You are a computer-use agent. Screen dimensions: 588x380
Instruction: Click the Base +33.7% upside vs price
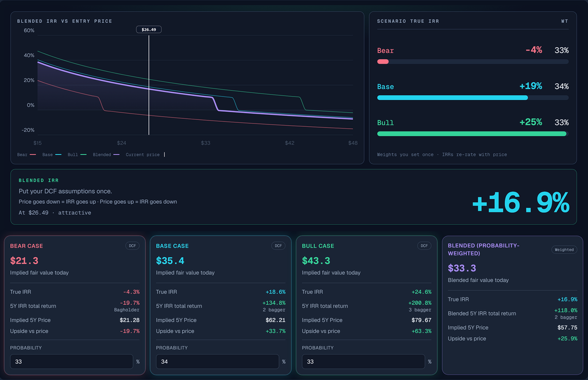click(x=275, y=331)
